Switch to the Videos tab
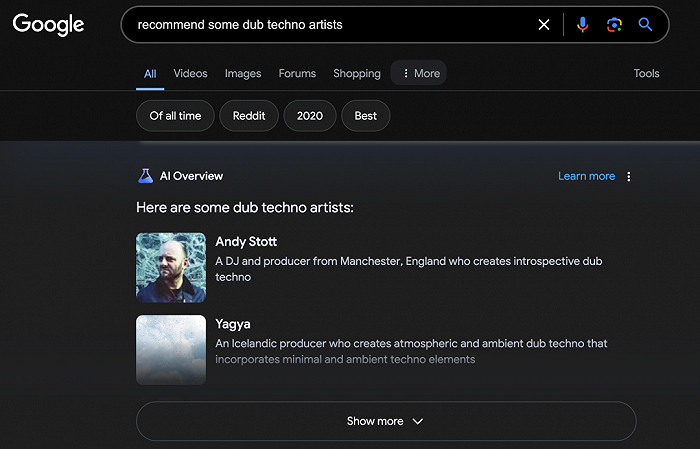This screenshot has width=700, height=449. pos(190,73)
